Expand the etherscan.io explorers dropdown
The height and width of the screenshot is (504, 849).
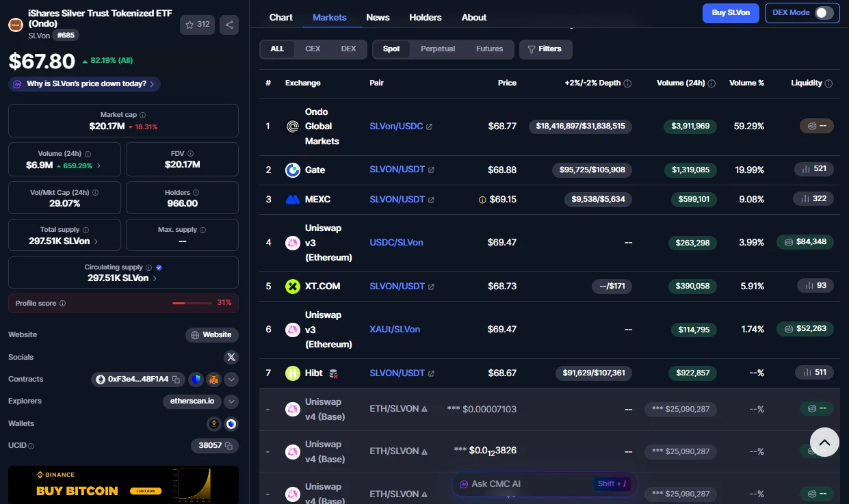click(x=231, y=401)
